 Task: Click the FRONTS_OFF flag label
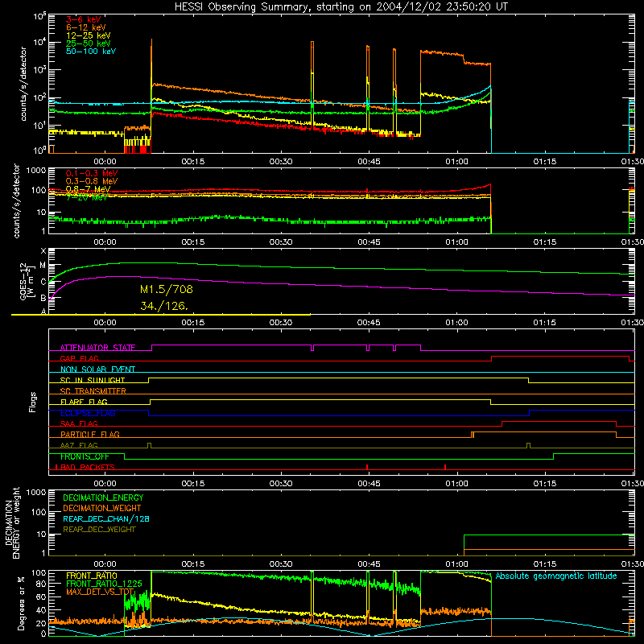click(85, 456)
